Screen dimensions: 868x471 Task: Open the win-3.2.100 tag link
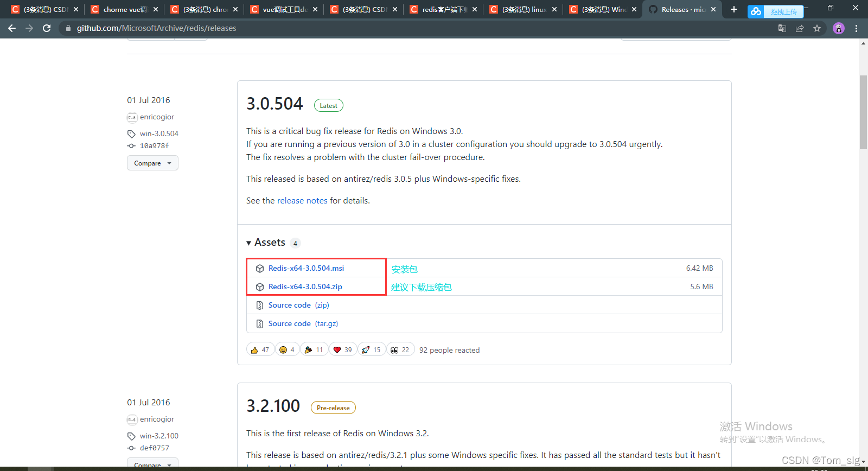click(x=159, y=436)
